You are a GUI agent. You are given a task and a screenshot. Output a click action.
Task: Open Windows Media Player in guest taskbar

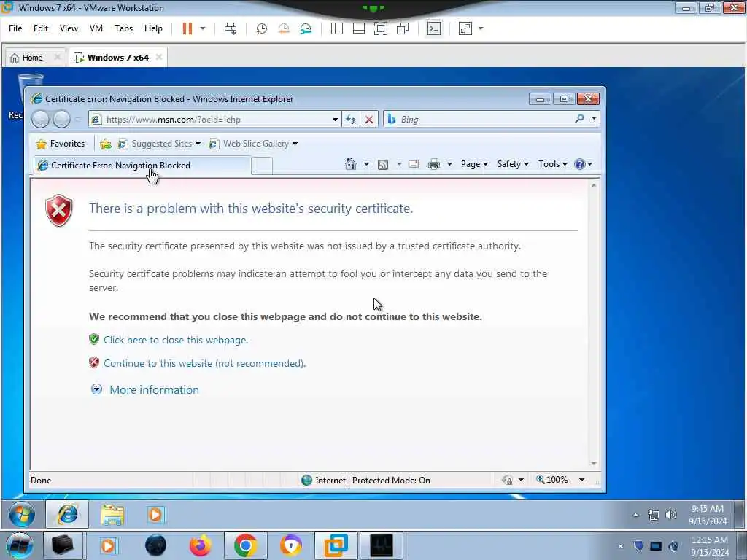click(156, 515)
